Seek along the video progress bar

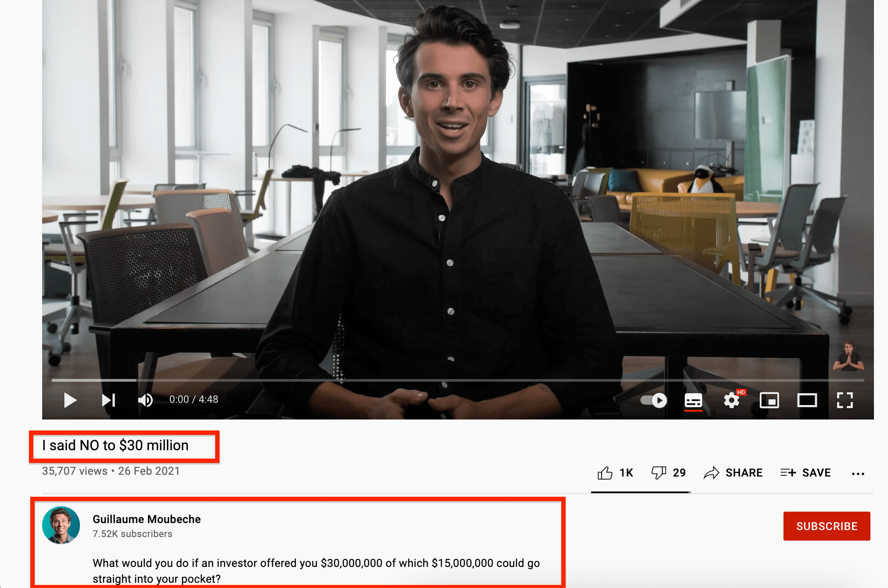458,380
